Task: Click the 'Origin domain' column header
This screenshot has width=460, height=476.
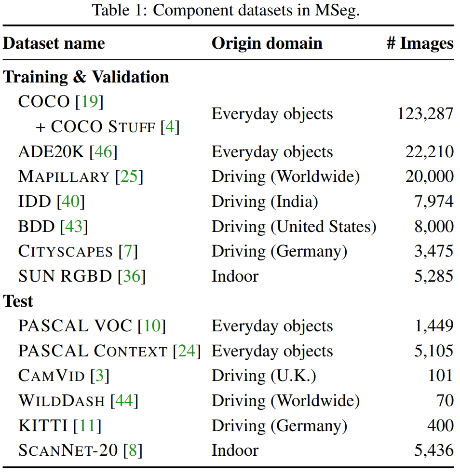Action: 267,43
